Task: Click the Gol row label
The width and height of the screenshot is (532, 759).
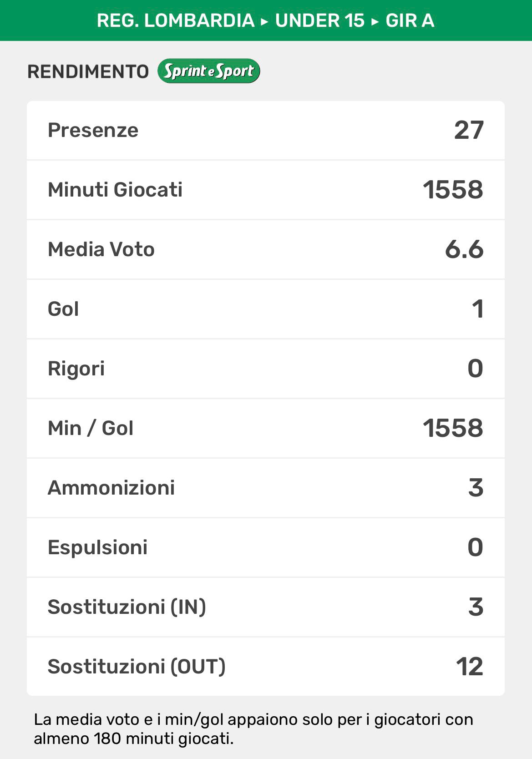Action: 63,309
